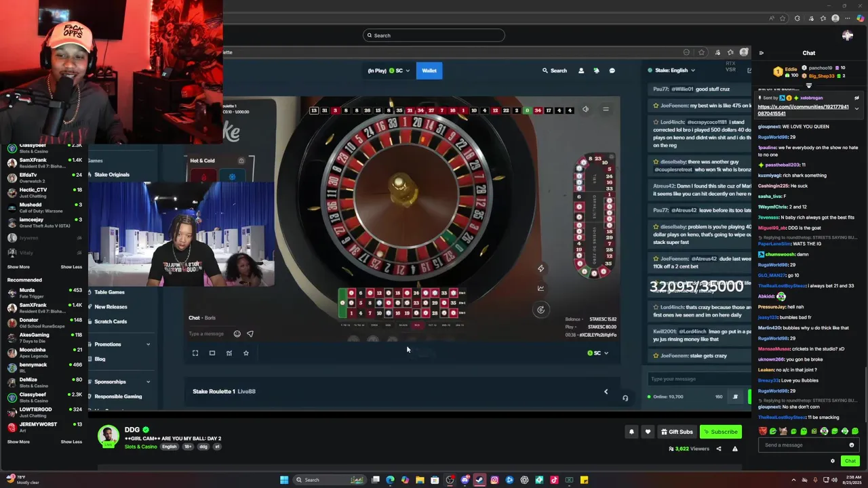This screenshot has height=488, width=868.
Task: Click Show Less in followed channels list
Action: coord(71,266)
